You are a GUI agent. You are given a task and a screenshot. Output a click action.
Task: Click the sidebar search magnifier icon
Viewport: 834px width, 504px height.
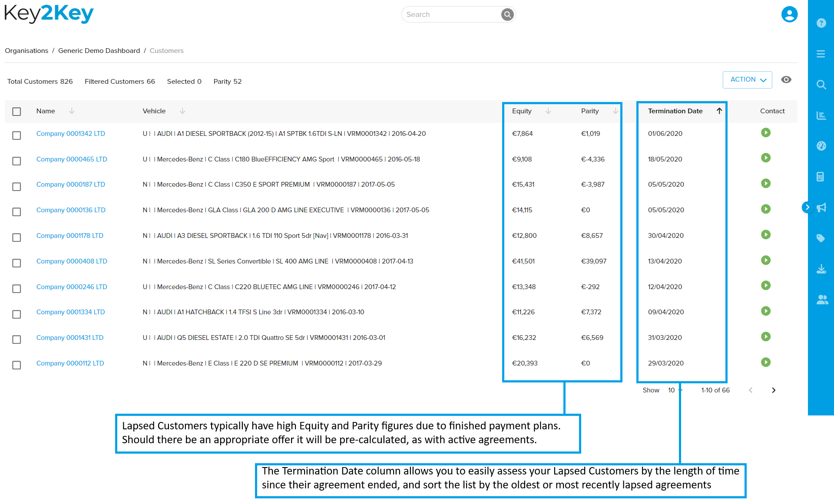tap(821, 85)
